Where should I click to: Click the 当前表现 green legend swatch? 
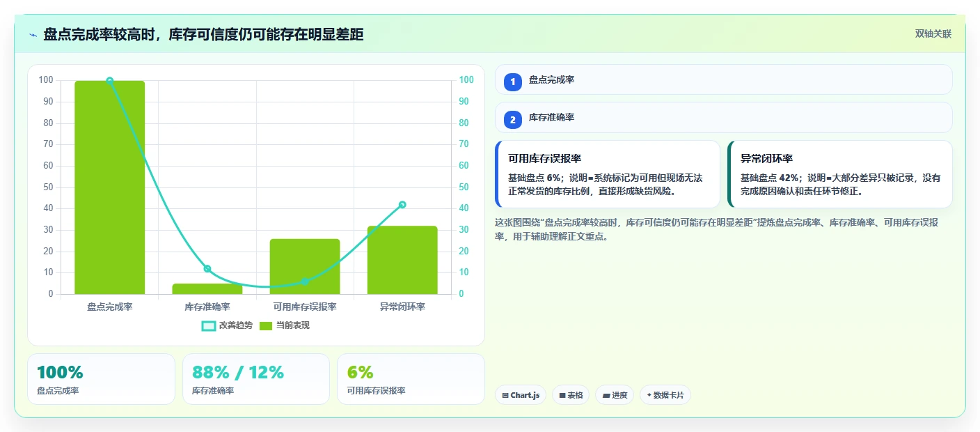pos(266,326)
